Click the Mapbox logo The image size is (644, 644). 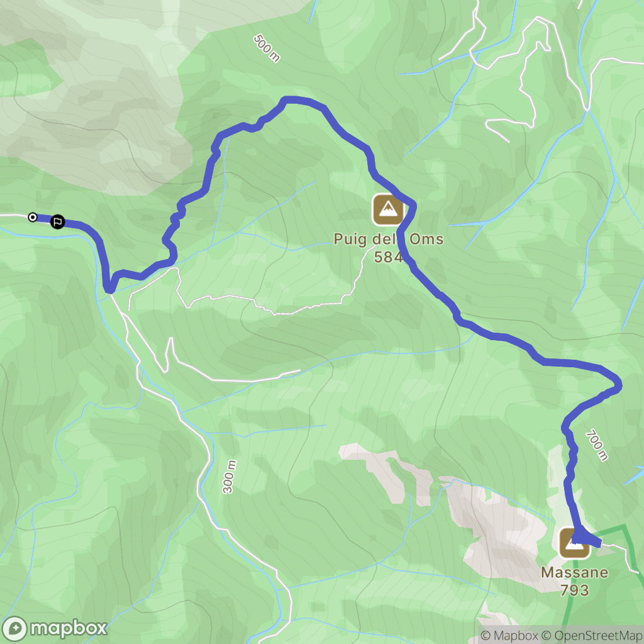(54, 628)
